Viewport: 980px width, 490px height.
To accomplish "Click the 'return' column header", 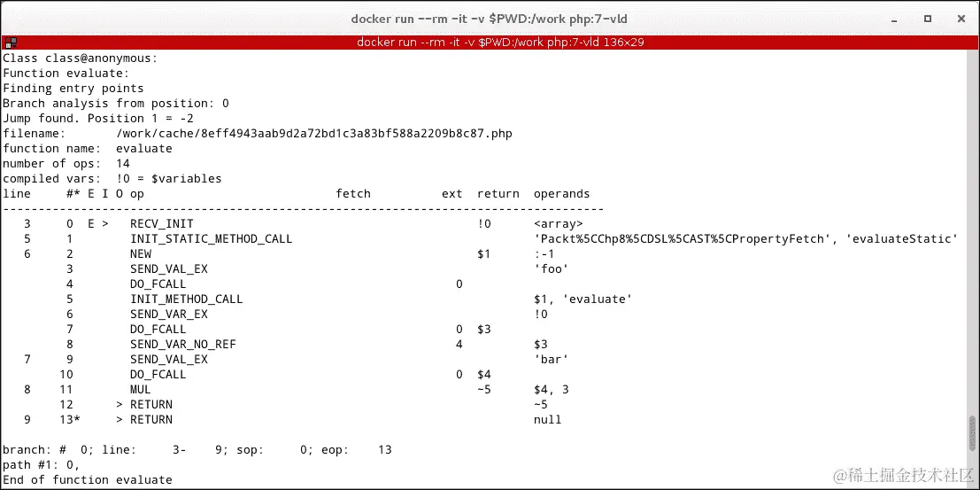I will [x=498, y=193].
